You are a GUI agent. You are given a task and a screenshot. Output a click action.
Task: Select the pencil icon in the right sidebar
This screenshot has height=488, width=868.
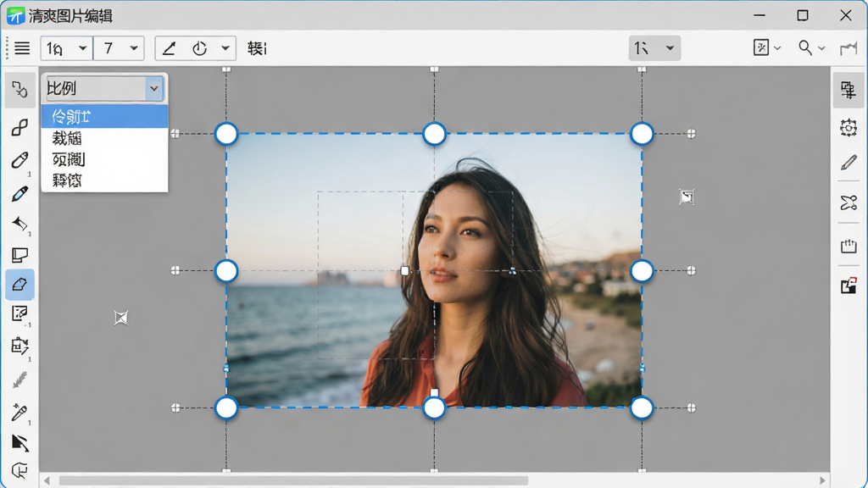click(848, 163)
